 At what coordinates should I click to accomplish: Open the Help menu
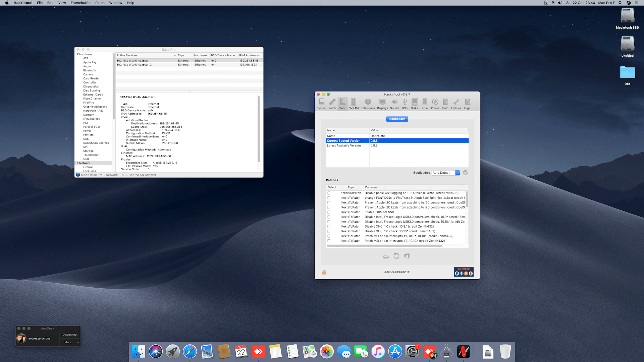(x=130, y=3)
